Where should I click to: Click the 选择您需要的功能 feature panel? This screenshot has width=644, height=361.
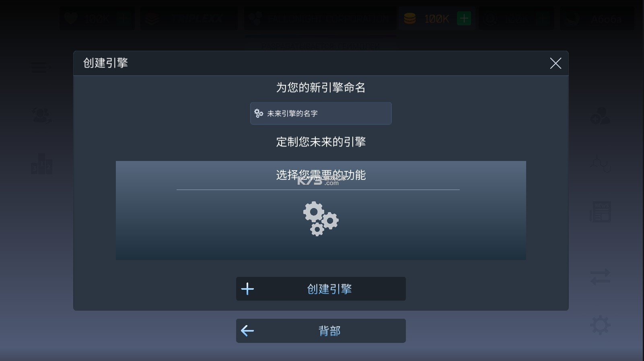[x=321, y=210]
